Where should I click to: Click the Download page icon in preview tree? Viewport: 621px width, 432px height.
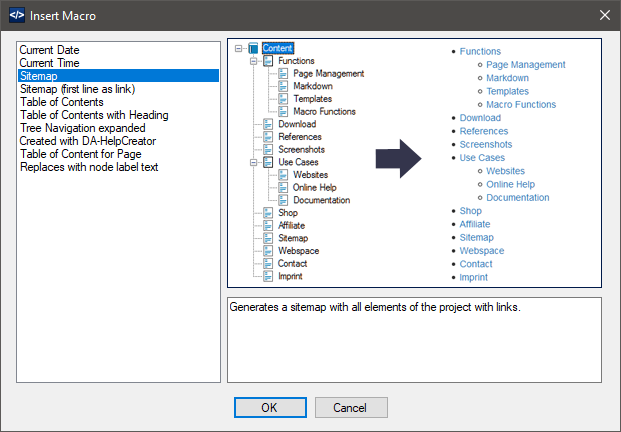pos(268,124)
